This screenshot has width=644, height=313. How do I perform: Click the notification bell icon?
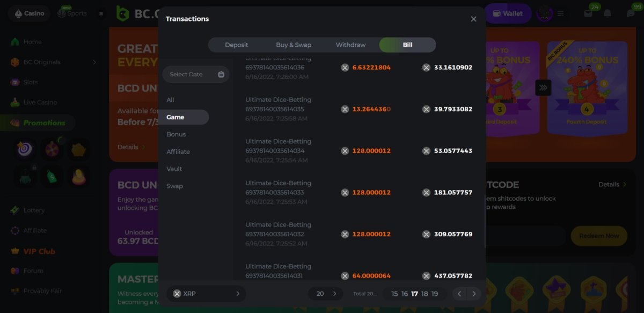coord(608,13)
